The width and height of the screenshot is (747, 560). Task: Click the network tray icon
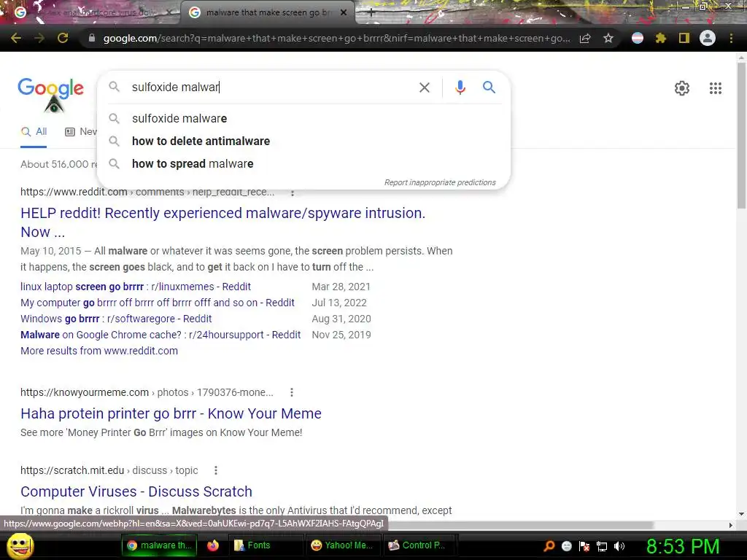[602, 546]
